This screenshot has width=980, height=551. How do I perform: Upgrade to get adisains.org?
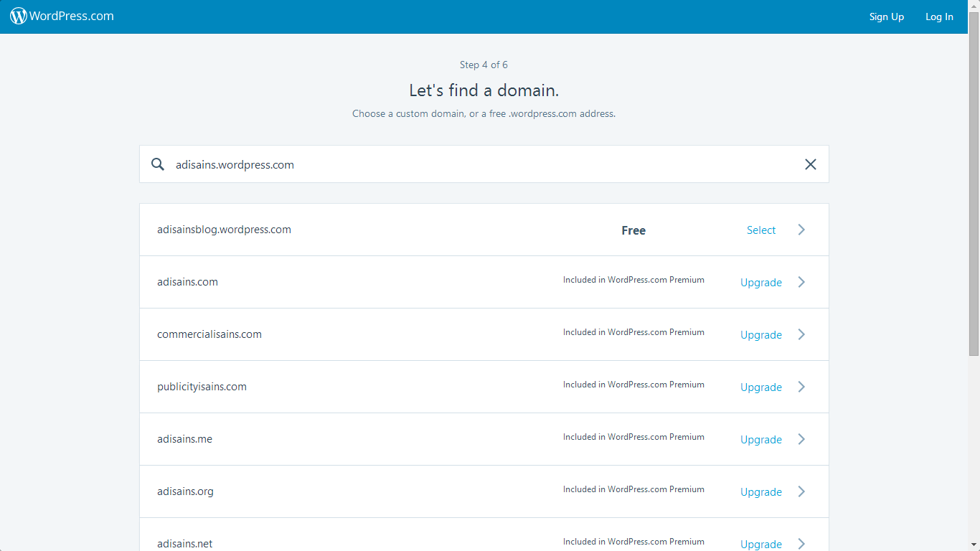coord(761,492)
